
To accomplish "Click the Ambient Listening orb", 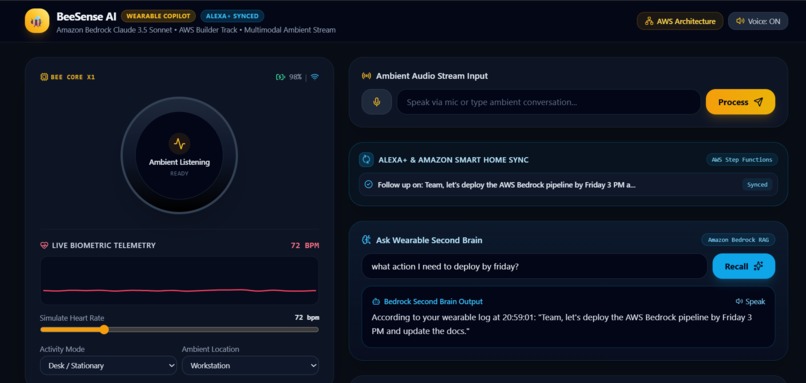I will tap(179, 155).
